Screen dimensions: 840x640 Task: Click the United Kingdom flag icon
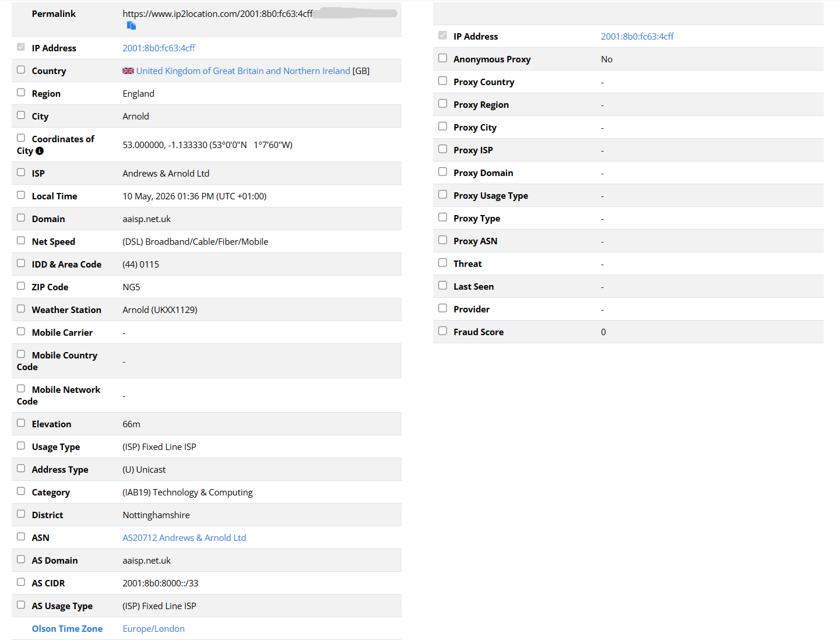[x=128, y=71]
